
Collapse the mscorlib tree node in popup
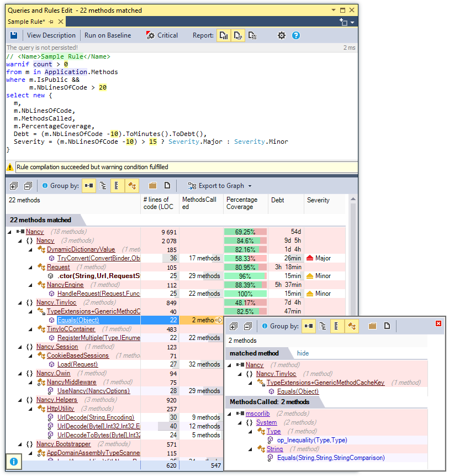[230, 414]
